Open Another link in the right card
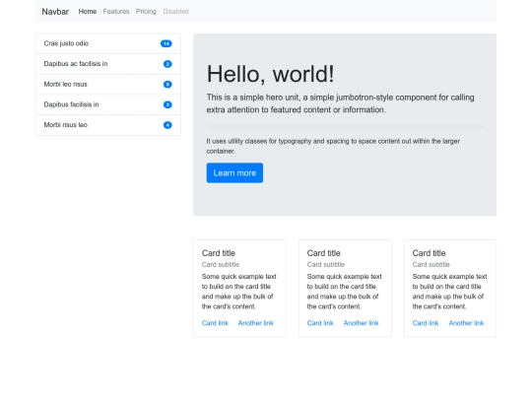 (467, 323)
